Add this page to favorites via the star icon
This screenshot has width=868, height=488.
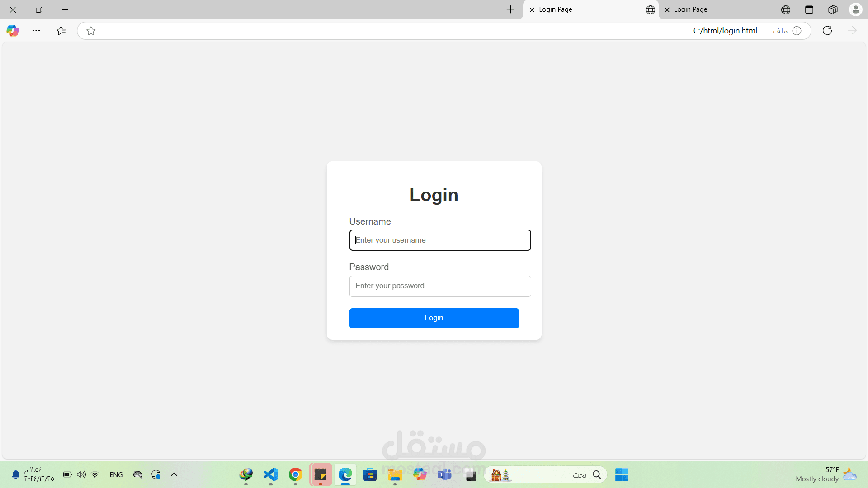click(91, 31)
